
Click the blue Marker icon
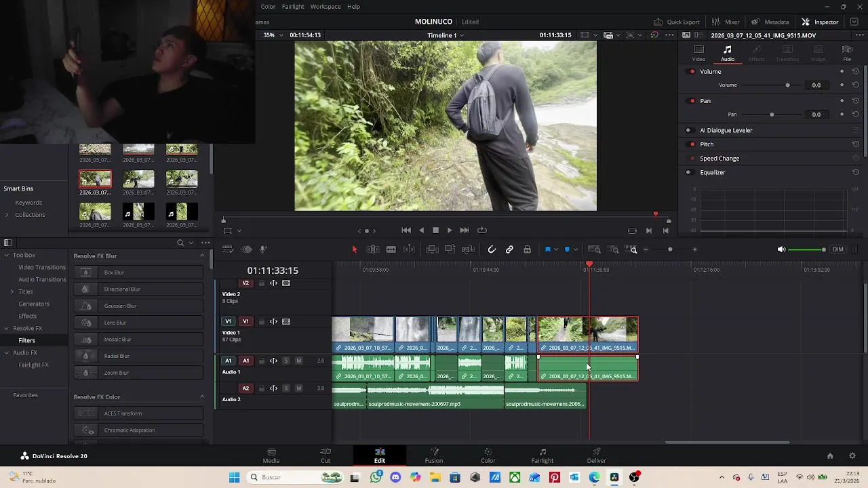point(567,249)
